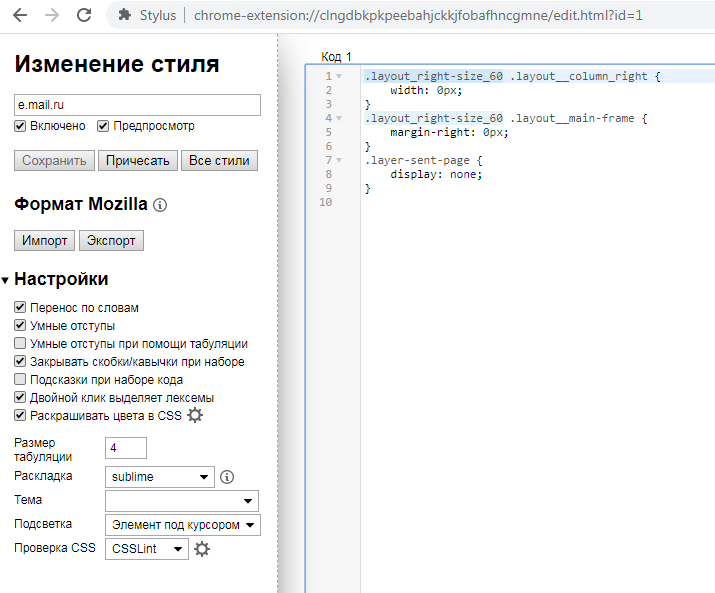The image size is (715, 593).
Task: Click the Stylus extension puzzle icon
Action: [x=124, y=15]
